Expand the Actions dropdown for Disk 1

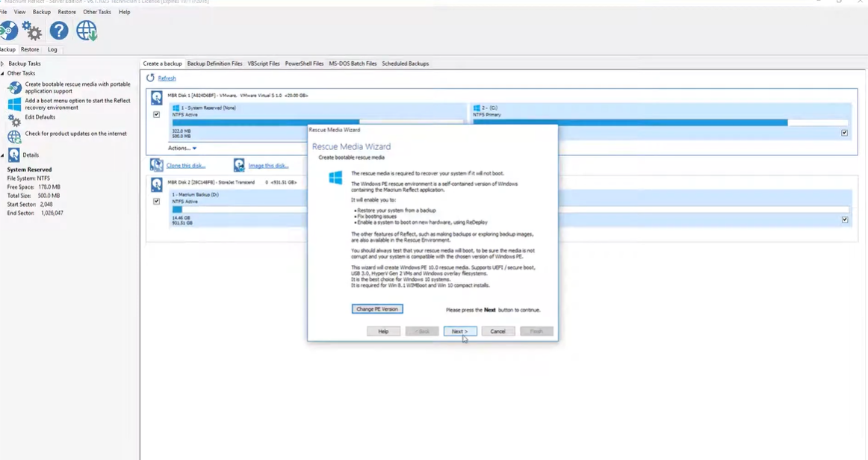click(x=182, y=148)
